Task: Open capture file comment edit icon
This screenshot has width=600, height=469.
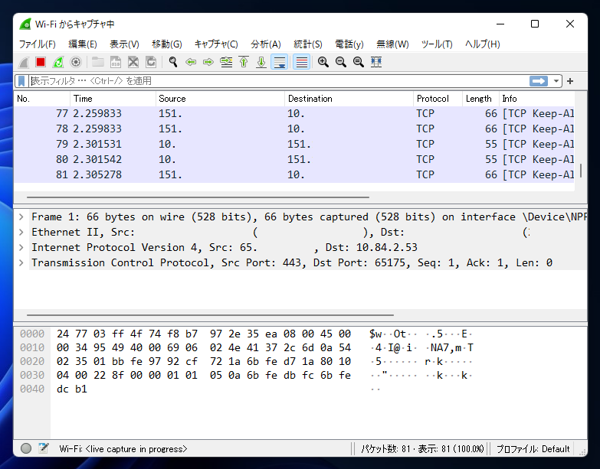Action: 44,448
